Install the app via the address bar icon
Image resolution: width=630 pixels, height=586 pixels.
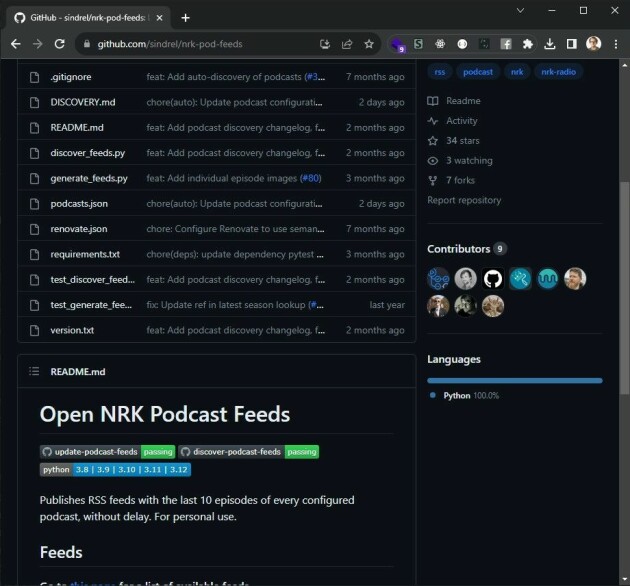(x=325, y=44)
